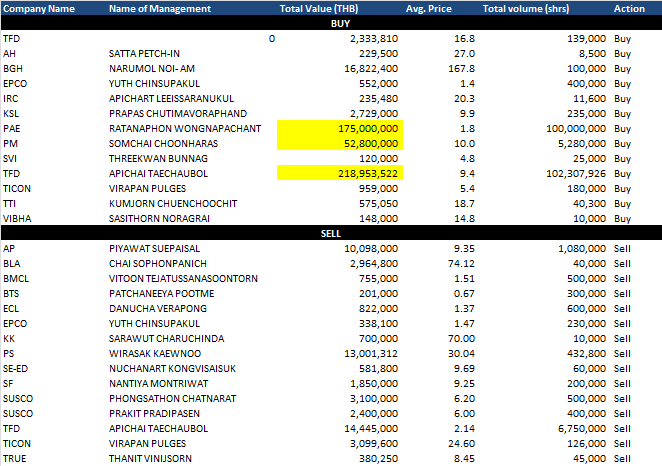Screen dimensions: 662x466
Task: Select the BMCL company cell
Action: tap(16, 278)
